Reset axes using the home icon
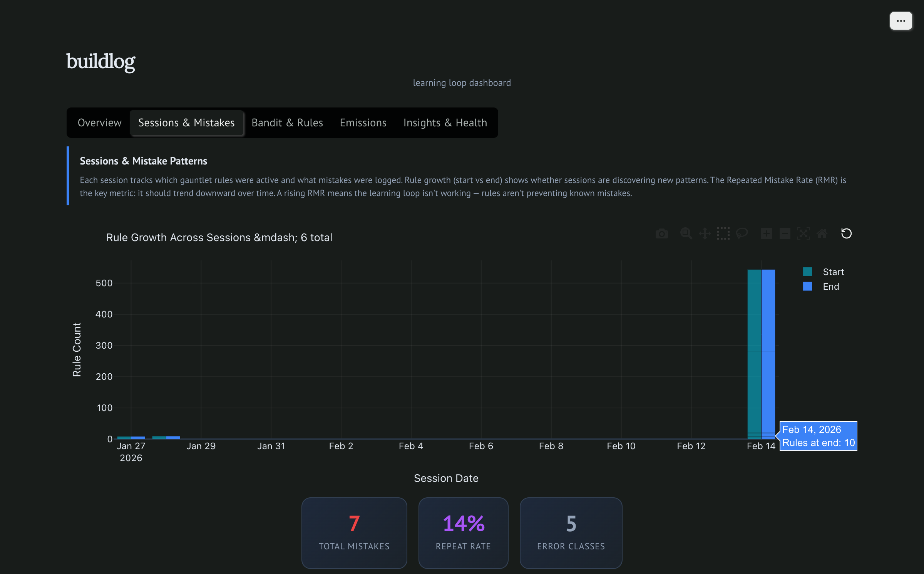Image resolution: width=924 pixels, height=574 pixels. 822,233
